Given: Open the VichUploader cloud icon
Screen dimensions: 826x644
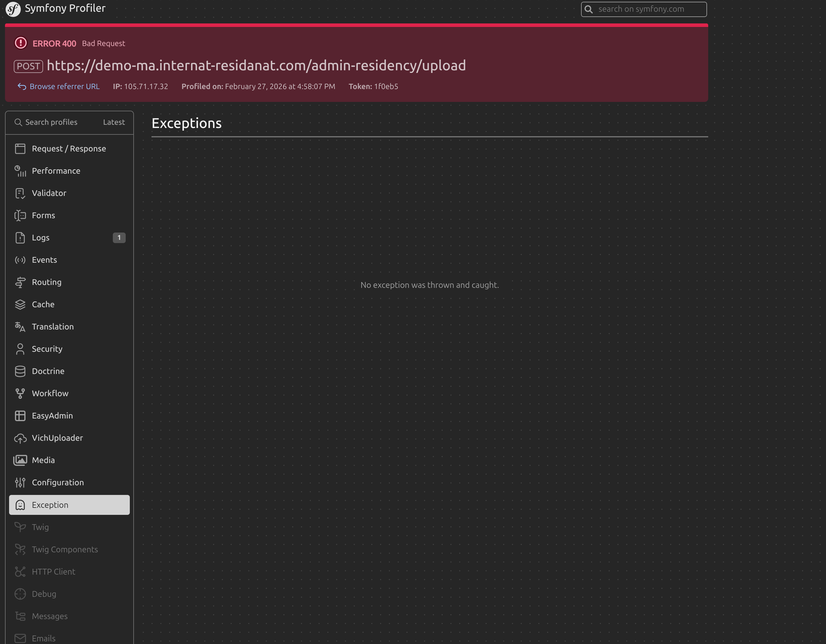Looking at the screenshot, I should point(20,438).
